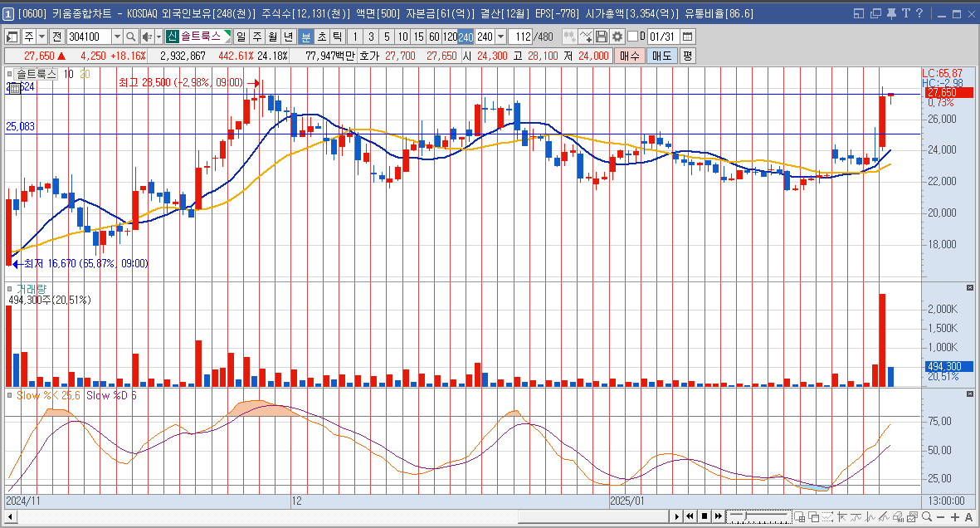The width and height of the screenshot is (980, 528).
Task: Collapse the 거래량 volume panel marker
Action: pos(9,288)
